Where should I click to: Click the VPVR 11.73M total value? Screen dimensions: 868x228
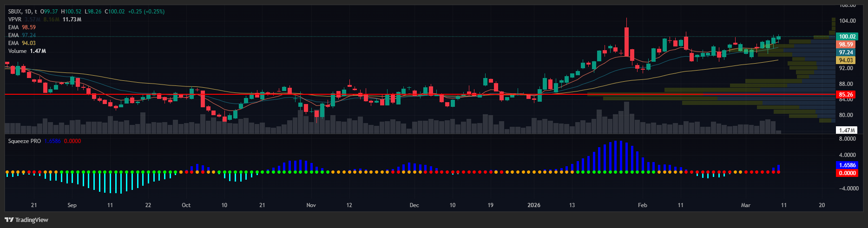(72, 20)
